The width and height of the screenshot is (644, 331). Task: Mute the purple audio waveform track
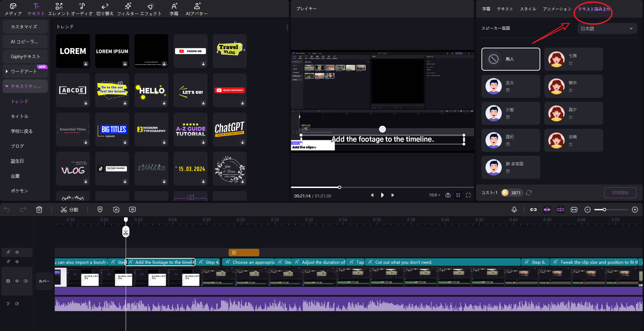pos(17,304)
